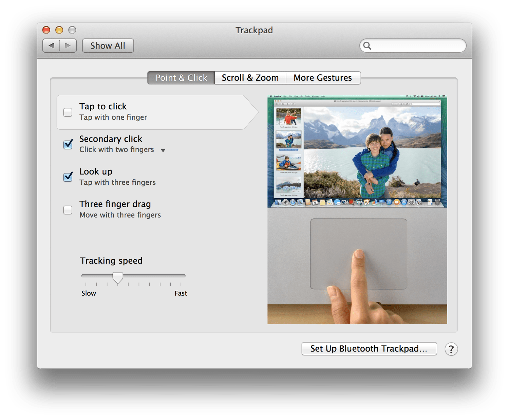The height and width of the screenshot is (420, 509).
Task: Enable the Tap to click checkbox
Action: coord(68,112)
